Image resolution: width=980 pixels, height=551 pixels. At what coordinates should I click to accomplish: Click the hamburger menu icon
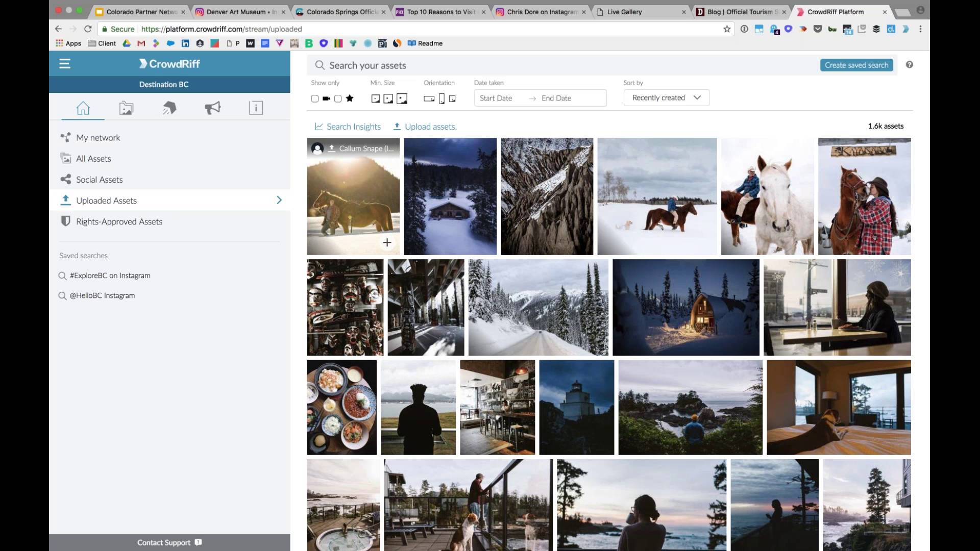tap(65, 63)
